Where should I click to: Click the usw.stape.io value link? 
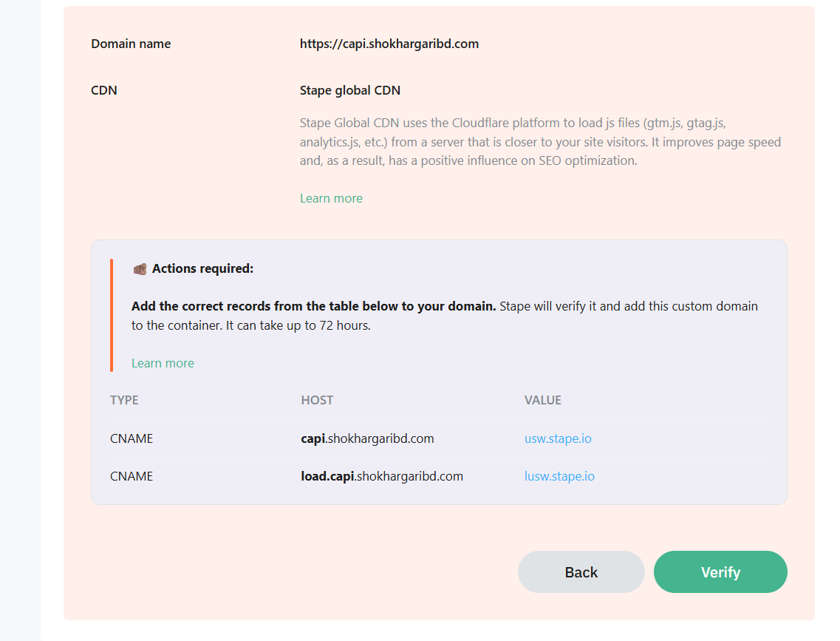coord(558,438)
